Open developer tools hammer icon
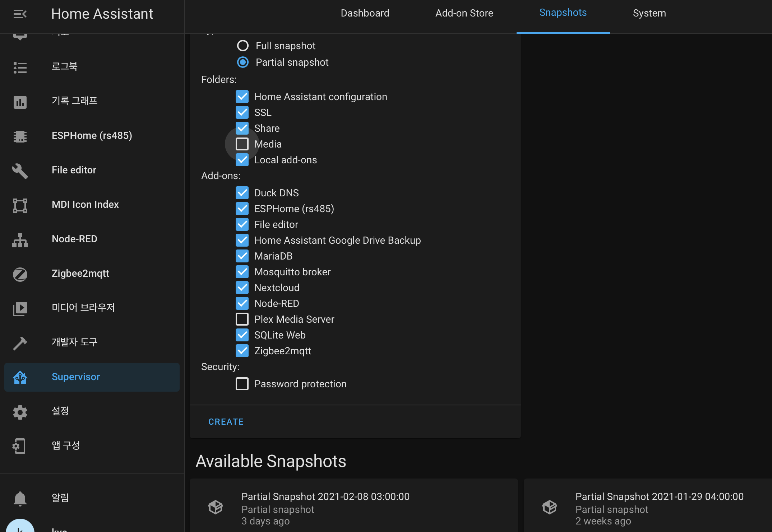Image resolution: width=772 pixels, height=532 pixels. pyautogui.click(x=20, y=343)
